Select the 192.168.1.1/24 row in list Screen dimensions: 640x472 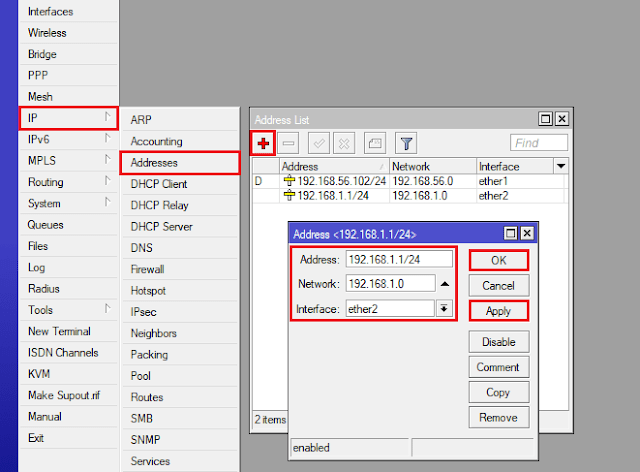410,196
